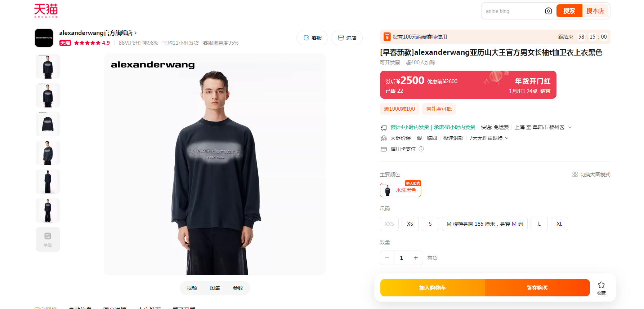The image size is (644, 309).
Task: Click the camera image-search icon
Action: click(x=548, y=11)
